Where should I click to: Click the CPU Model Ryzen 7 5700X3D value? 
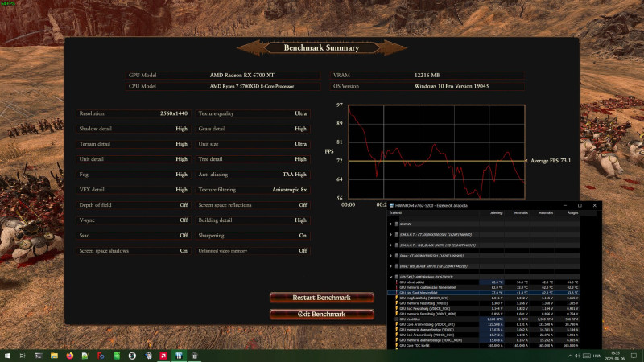coord(252,86)
